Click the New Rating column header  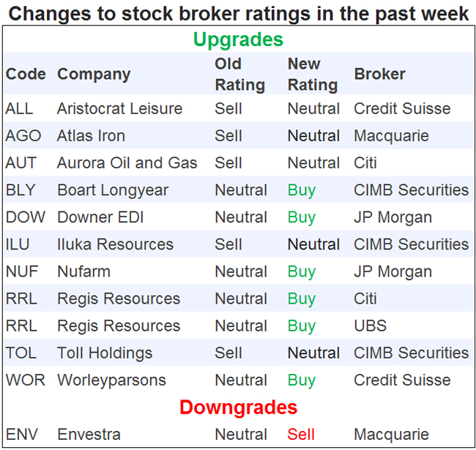[313, 74]
